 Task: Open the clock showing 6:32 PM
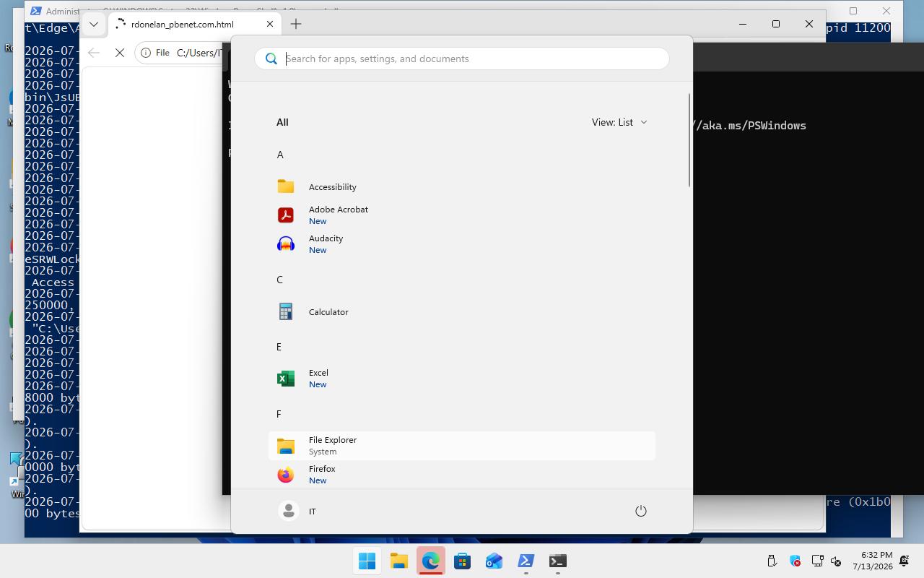[872, 561]
